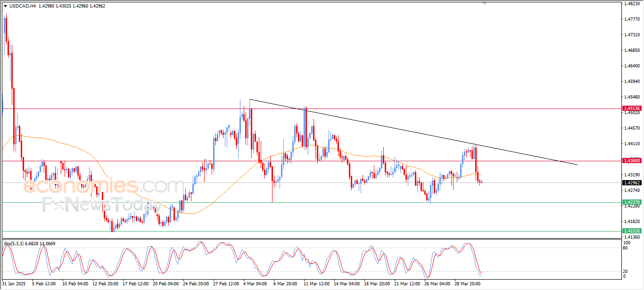Click the 31 Jan 2025 date label
Screen dimensions: 644x290
(x=13, y=284)
